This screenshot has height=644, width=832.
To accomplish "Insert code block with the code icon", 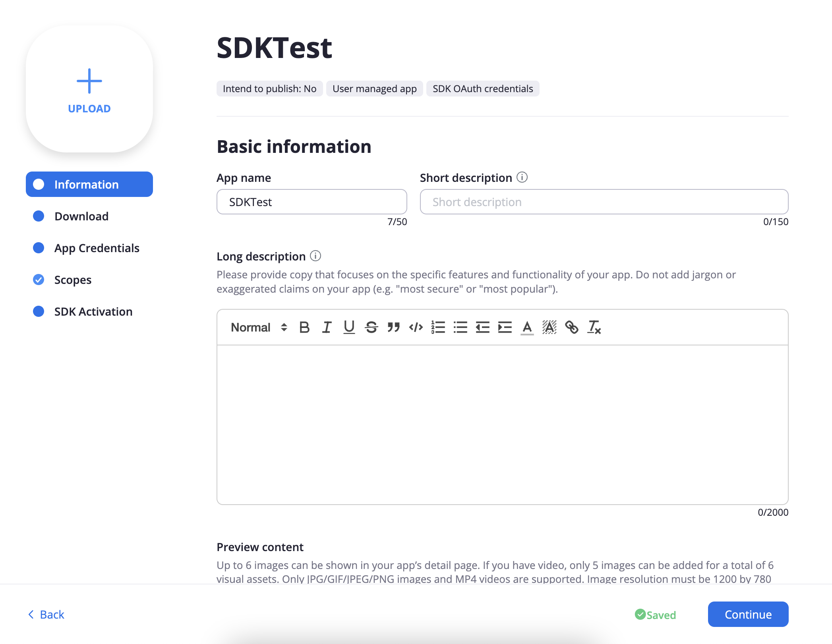I will pyautogui.click(x=416, y=327).
